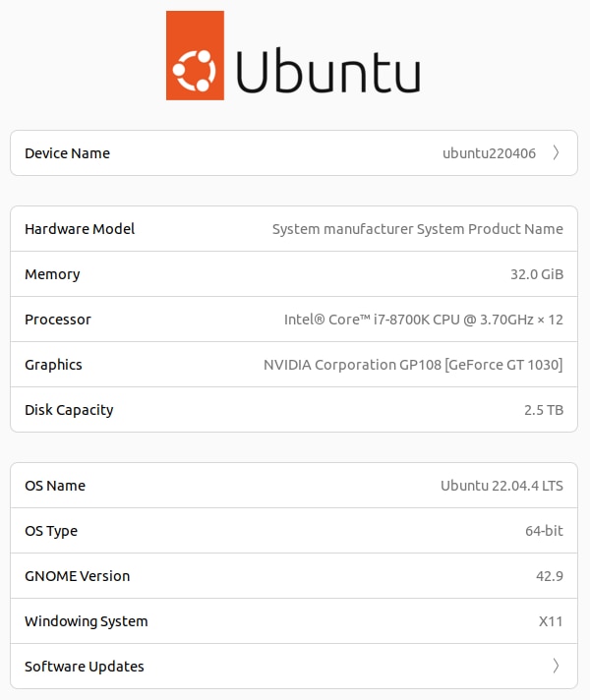Screen dimensions: 590x700
Task: Click the Windowing System label
Action: (x=87, y=621)
